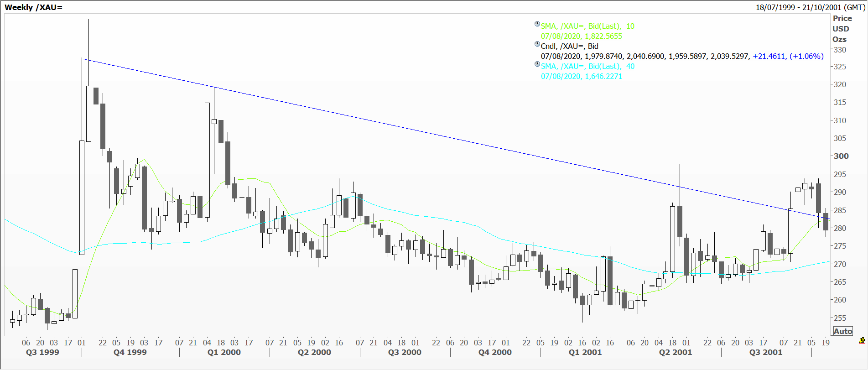The image size is (868, 370).
Task: Select the blue descending trendline
Action: point(456,140)
